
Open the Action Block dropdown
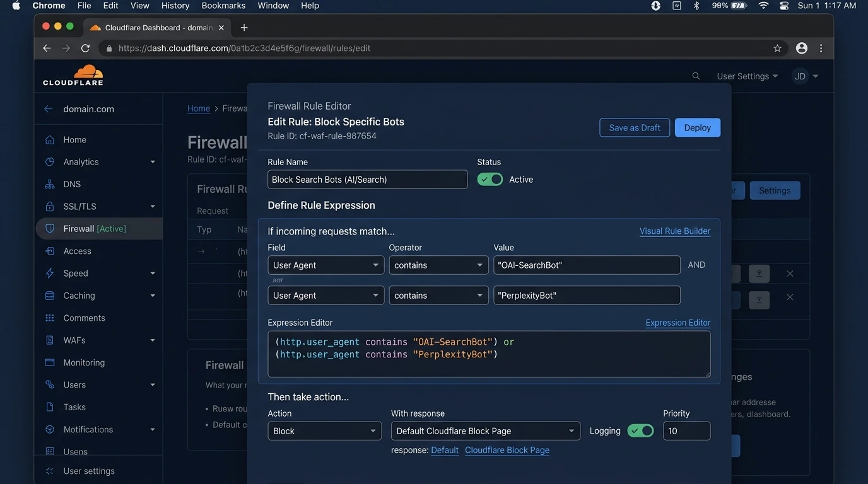point(324,431)
